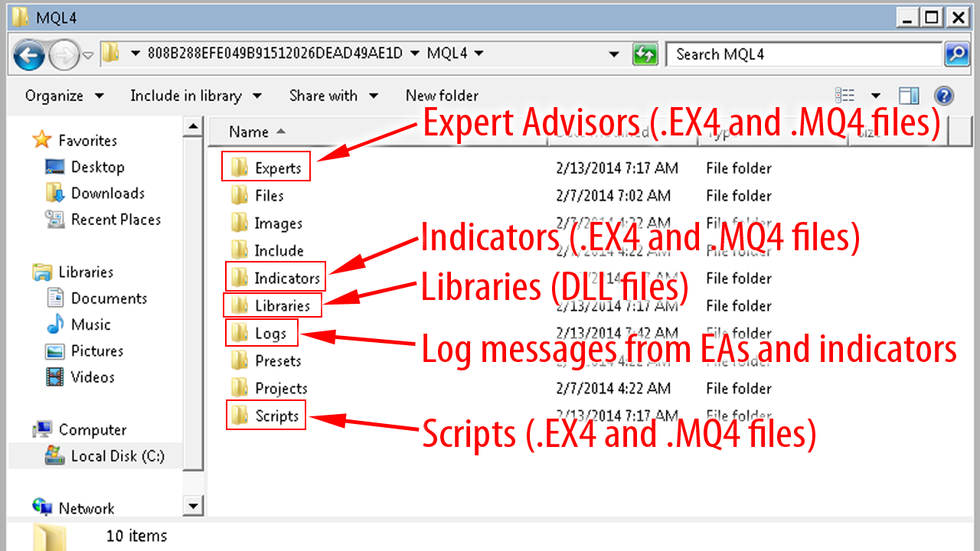This screenshot has width=980, height=551.
Task: Click Files date 2/7/2014 7:02 AM
Action: (613, 196)
